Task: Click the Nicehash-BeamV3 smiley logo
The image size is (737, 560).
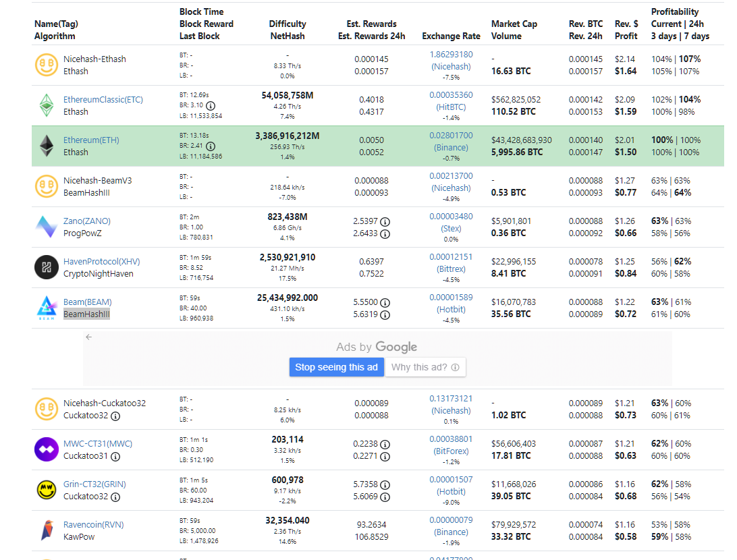Action: [47, 186]
